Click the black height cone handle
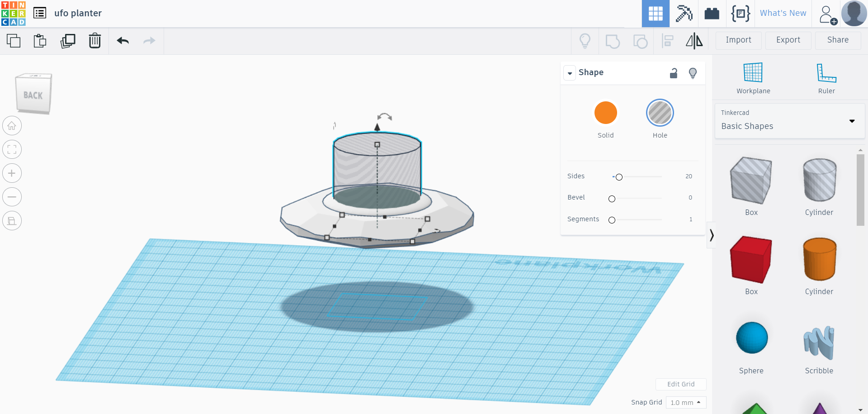This screenshot has width=868, height=414. [x=377, y=127]
